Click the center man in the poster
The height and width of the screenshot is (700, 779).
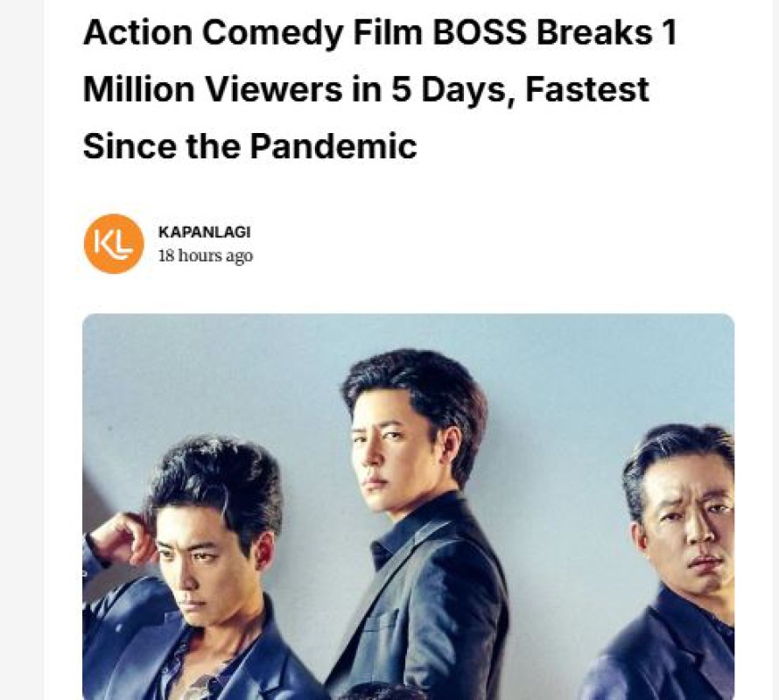click(418, 521)
